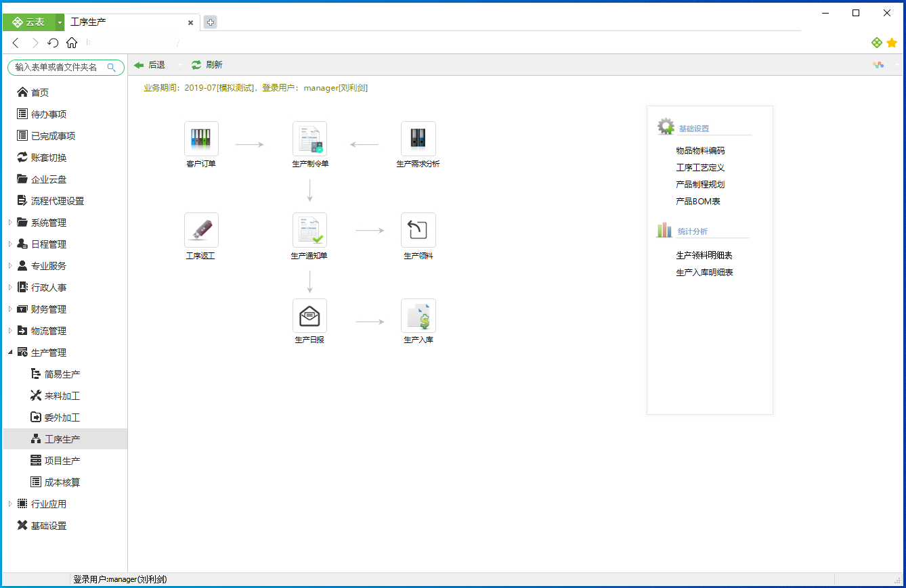Click the browser back arrow icon
906x588 pixels.
pyautogui.click(x=16, y=43)
